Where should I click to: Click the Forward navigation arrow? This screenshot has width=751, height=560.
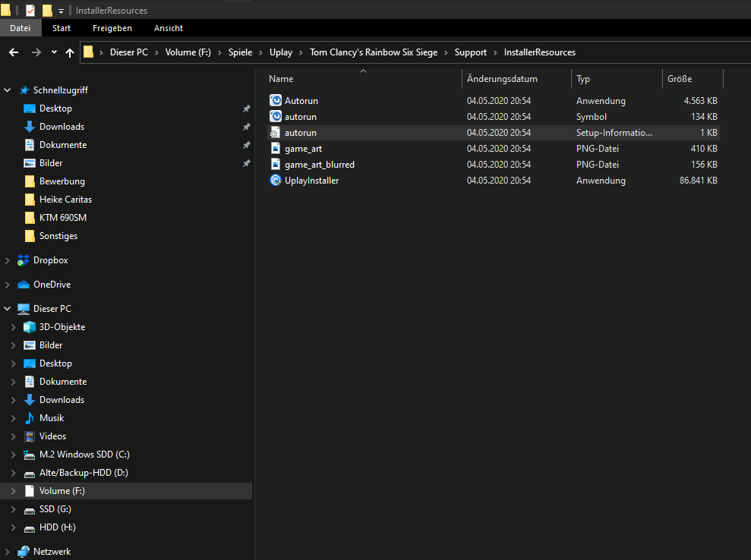36,52
